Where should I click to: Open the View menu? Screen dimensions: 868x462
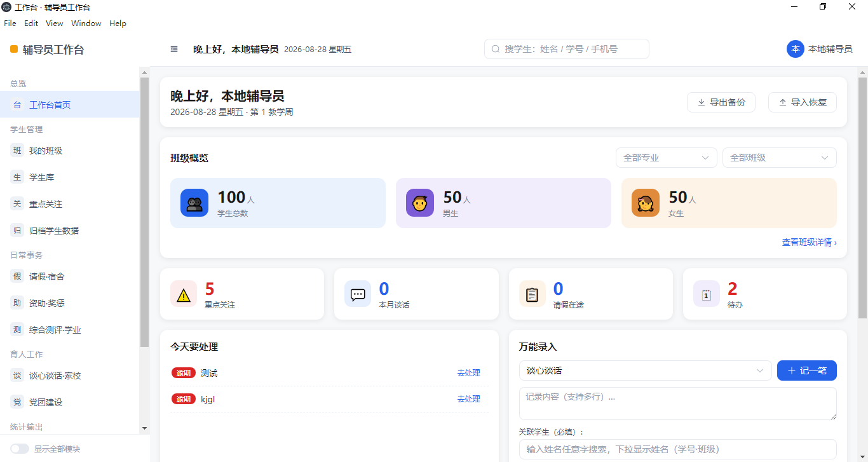point(55,24)
